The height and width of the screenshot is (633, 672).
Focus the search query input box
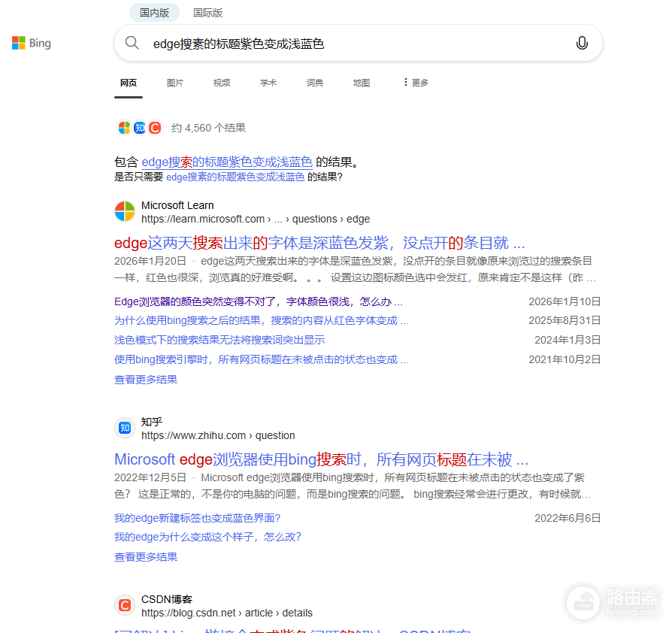[360, 44]
